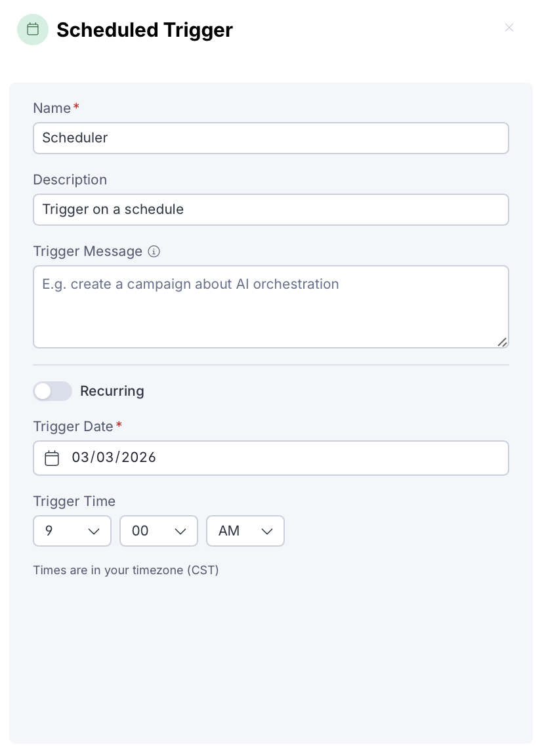Viewport: 546px width, 756px height.
Task: Click the Trigger Message resize handle
Action: click(502, 341)
